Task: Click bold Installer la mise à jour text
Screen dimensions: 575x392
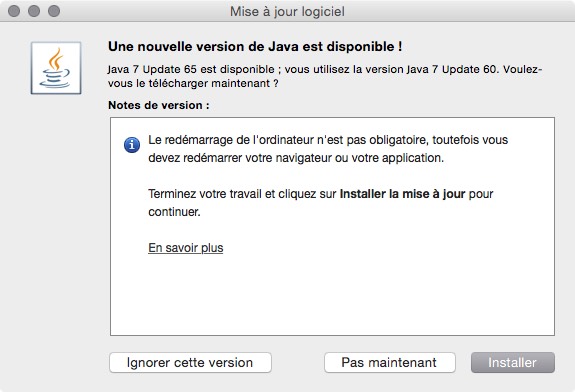Action: (x=402, y=194)
